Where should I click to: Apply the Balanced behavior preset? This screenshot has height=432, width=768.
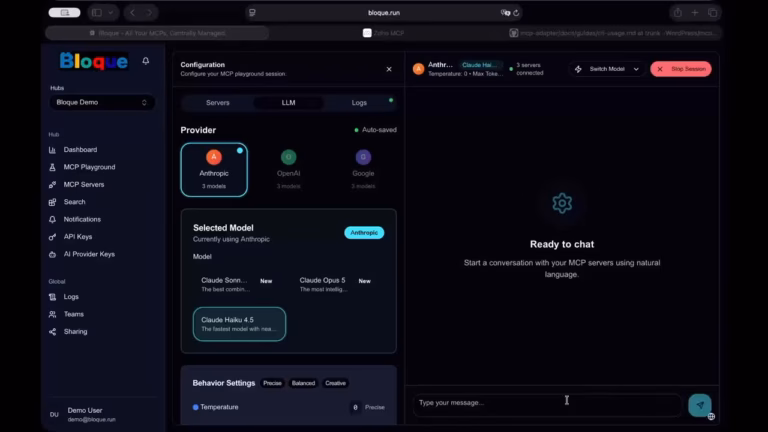click(303, 383)
